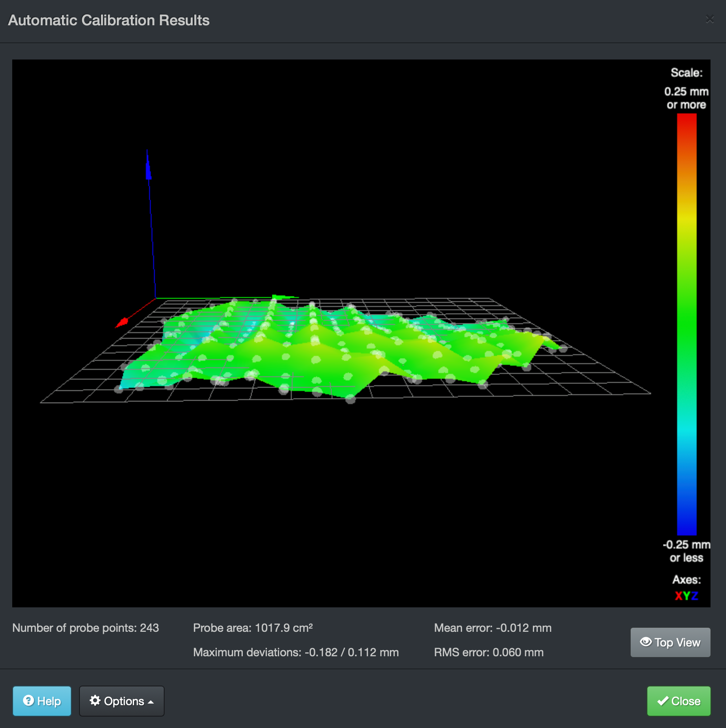Click the checkmark icon on Close
Image resolution: width=726 pixels, height=728 pixels.
(663, 701)
